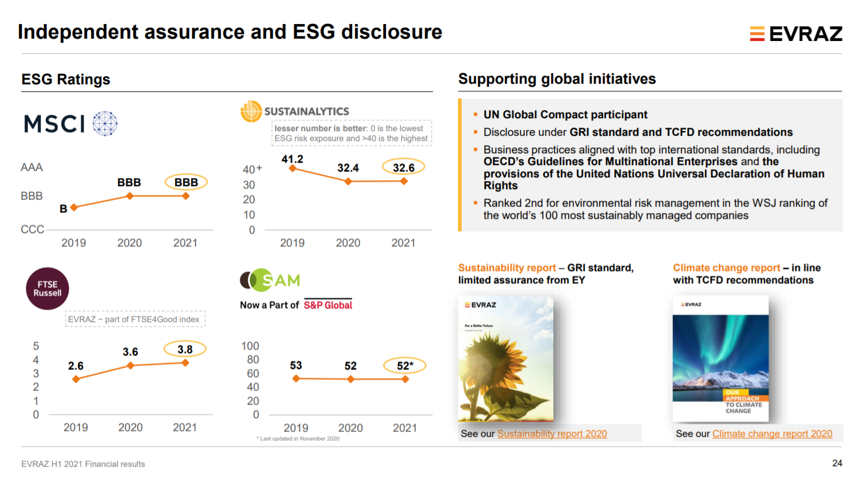Click the 'lesser number is better' note box

352,133
